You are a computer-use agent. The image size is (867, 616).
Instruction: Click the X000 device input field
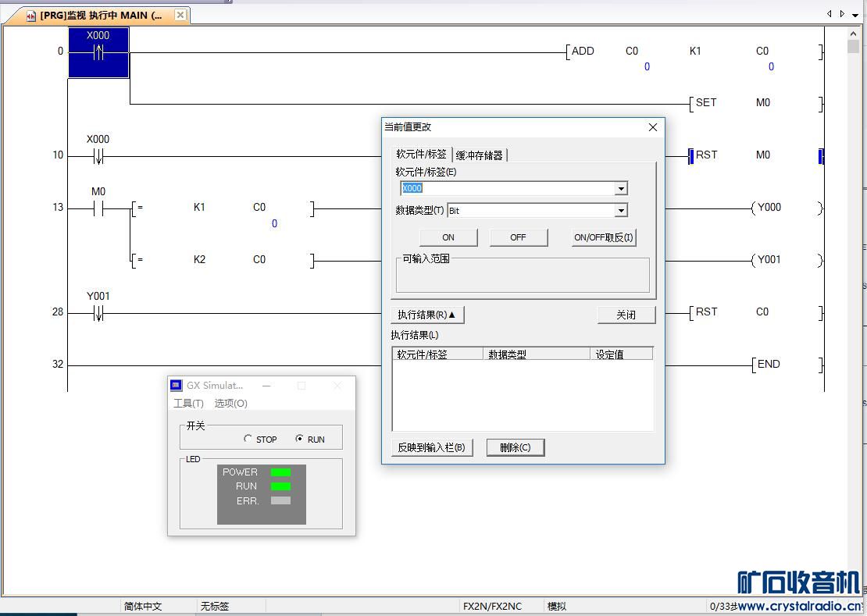pos(508,188)
